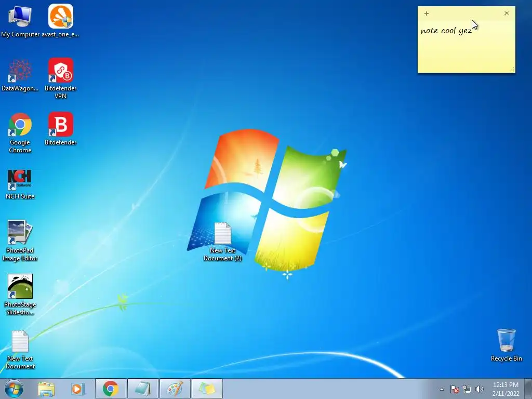The image size is (532, 399).
Task: Delete the sticky note with X
Action: click(x=507, y=13)
